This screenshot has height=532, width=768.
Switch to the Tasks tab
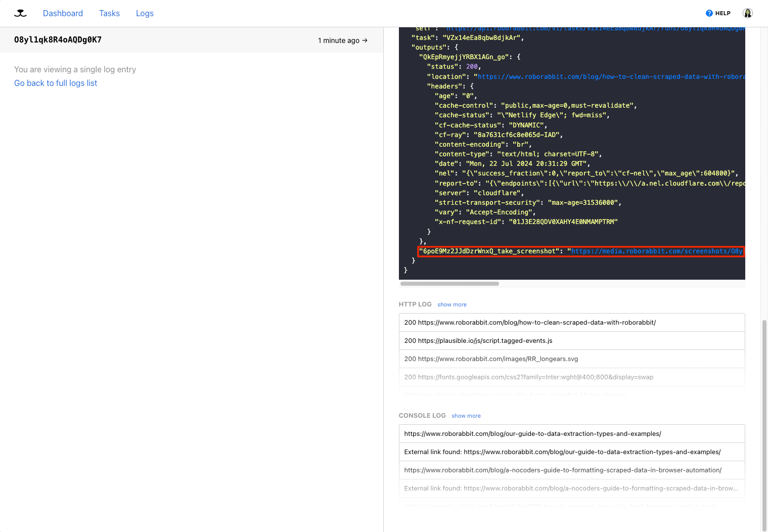pyautogui.click(x=109, y=13)
